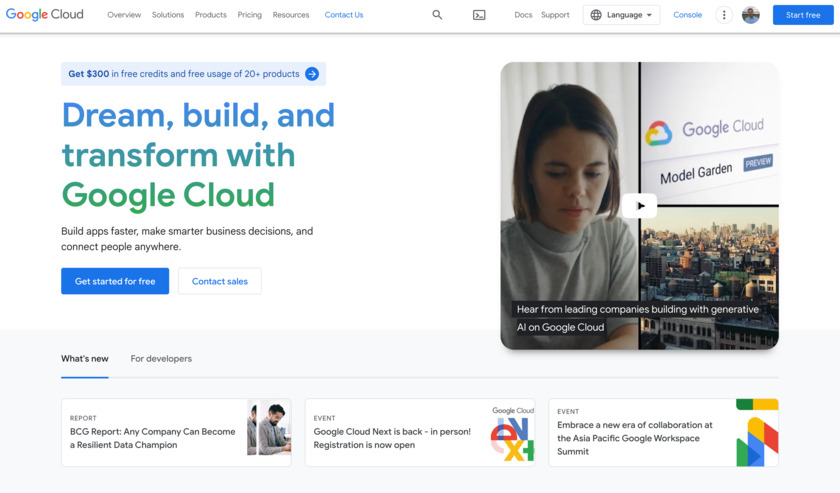840x493 pixels.
Task: Click the globe icon in Language selector
Action: point(596,15)
